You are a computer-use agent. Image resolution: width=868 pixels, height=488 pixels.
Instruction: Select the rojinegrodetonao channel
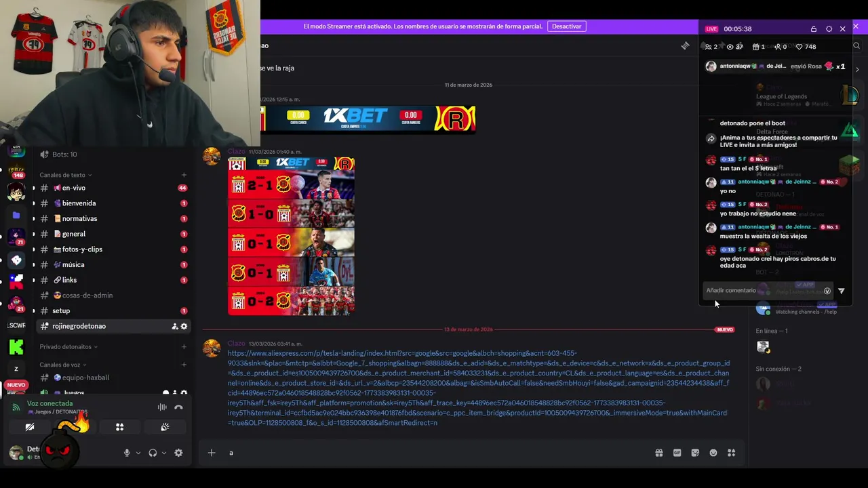[x=113, y=326]
